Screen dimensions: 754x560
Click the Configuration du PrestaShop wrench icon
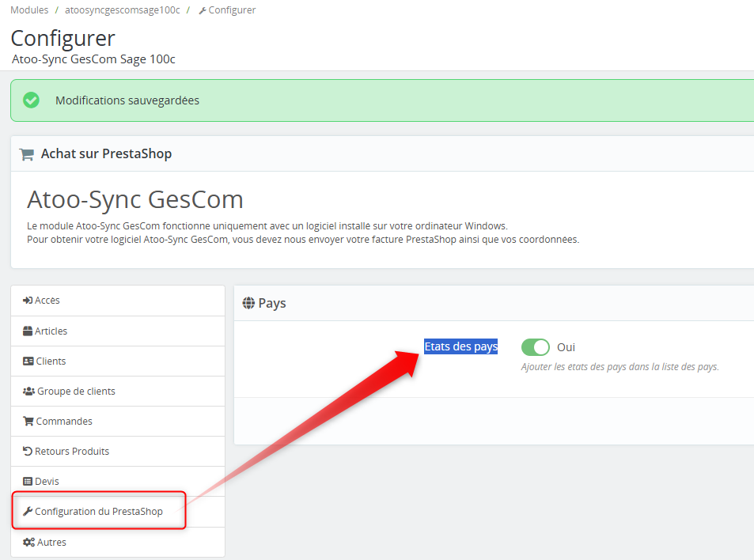click(28, 512)
